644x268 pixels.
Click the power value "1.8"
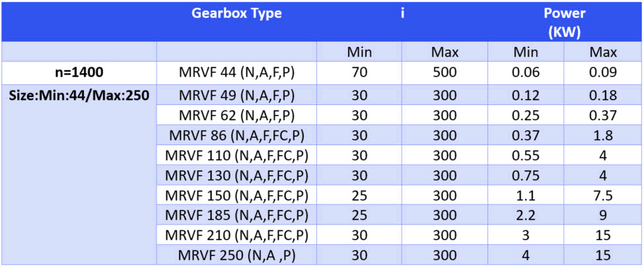pyautogui.click(x=603, y=135)
